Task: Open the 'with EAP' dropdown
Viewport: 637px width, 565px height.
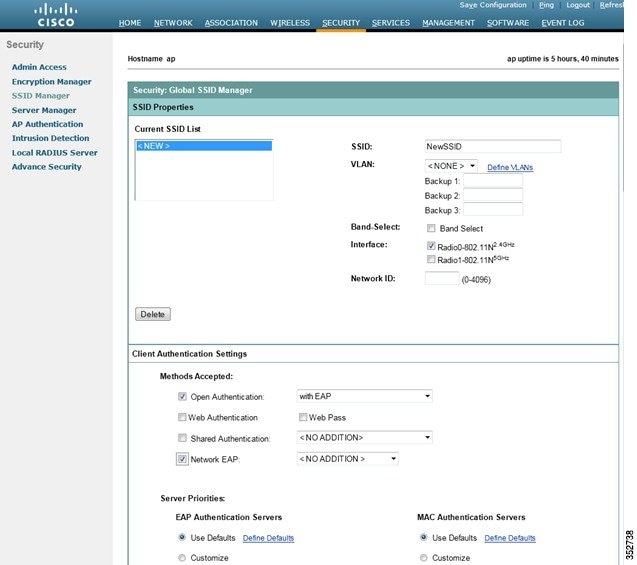Action: coord(364,396)
